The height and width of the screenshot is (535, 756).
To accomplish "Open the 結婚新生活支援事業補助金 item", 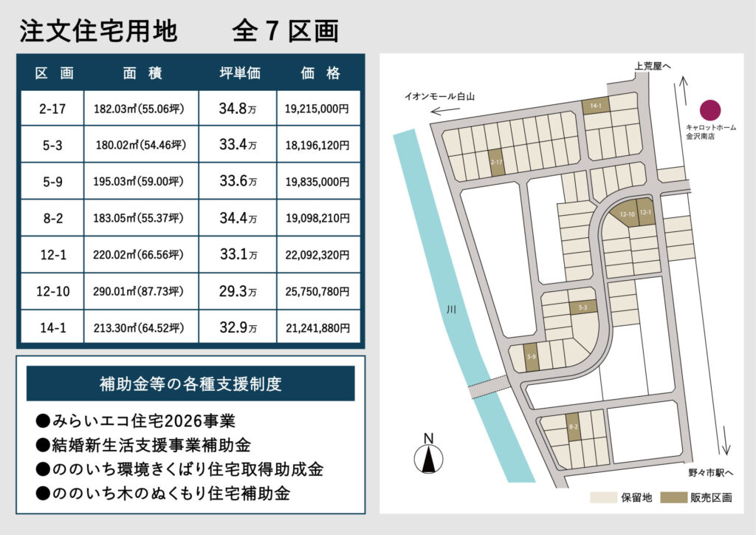I will [x=143, y=445].
